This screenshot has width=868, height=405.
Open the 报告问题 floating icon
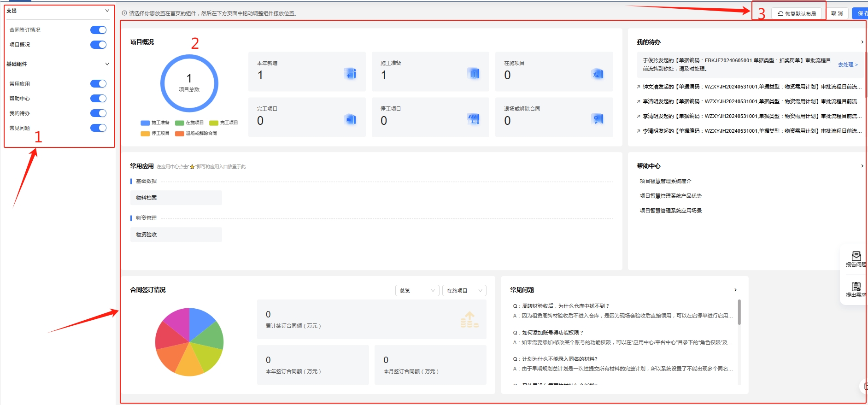point(856,259)
